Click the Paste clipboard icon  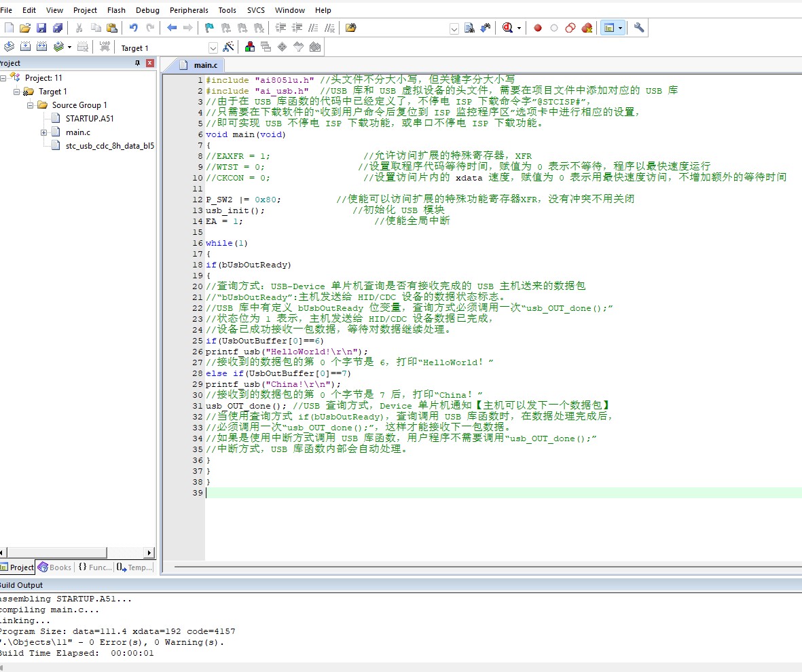coord(112,28)
